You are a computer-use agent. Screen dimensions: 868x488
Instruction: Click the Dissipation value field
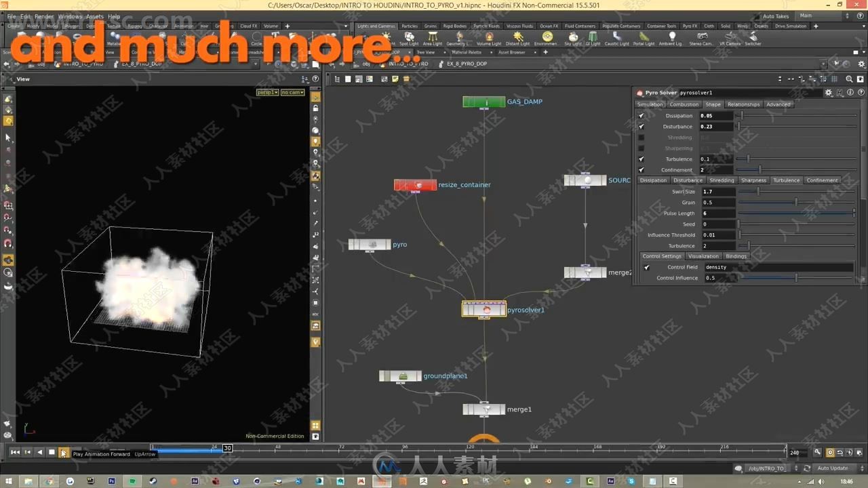pyautogui.click(x=717, y=116)
